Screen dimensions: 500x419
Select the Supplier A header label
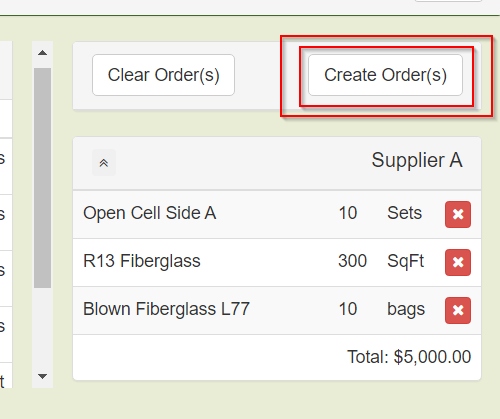(417, 160)
